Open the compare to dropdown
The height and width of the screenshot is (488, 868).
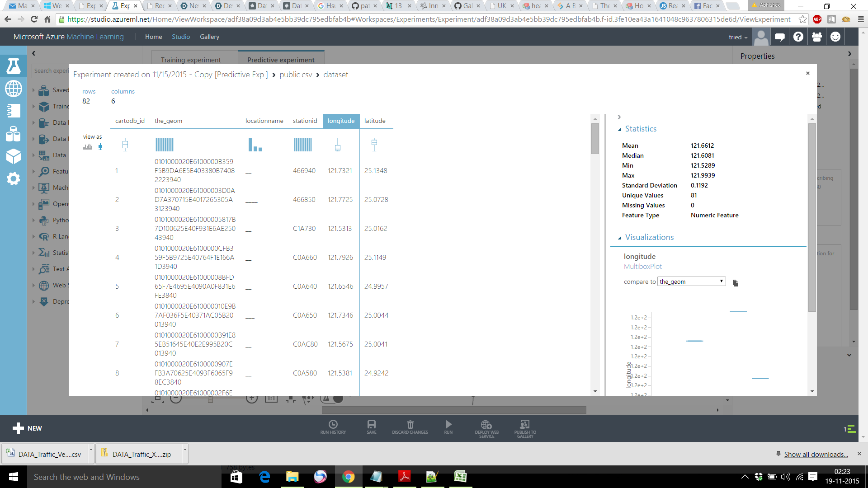(x=691, y=282)
